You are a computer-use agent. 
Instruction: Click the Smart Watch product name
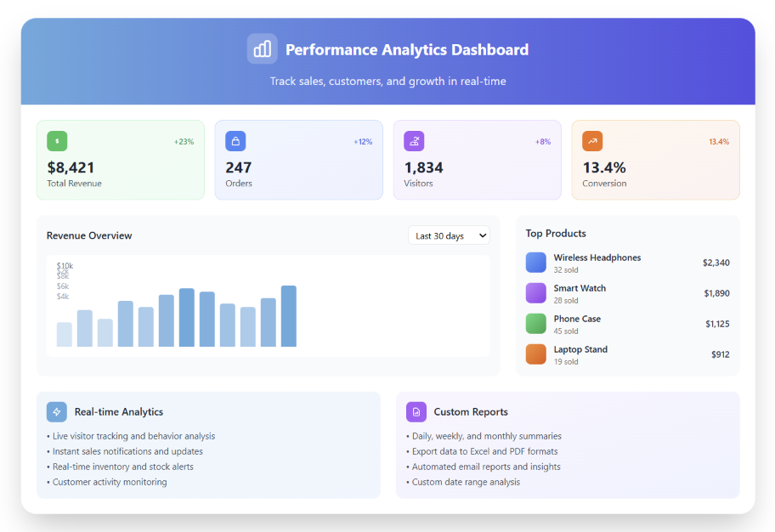click(580, 288)
